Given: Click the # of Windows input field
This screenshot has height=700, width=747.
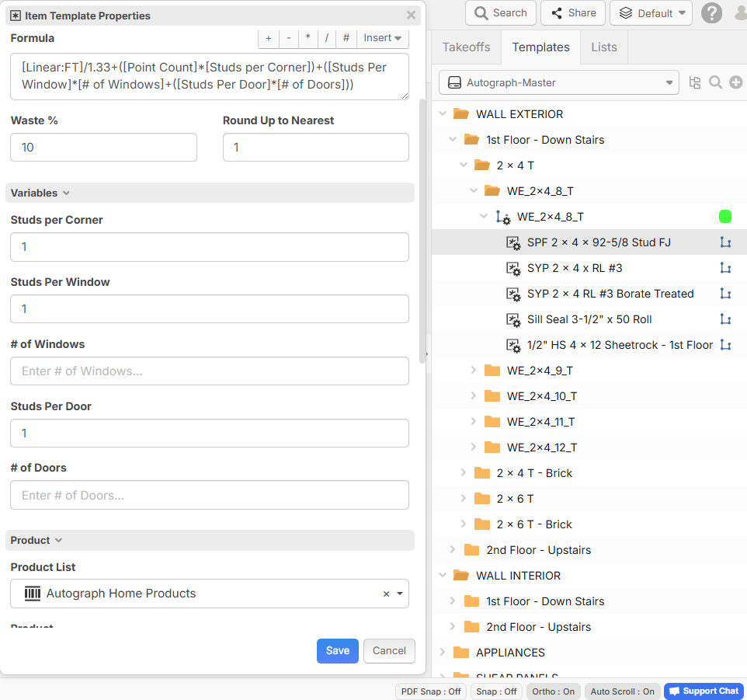Looking at the screenshot, I should pyautogui.click(x=210, y=371).
